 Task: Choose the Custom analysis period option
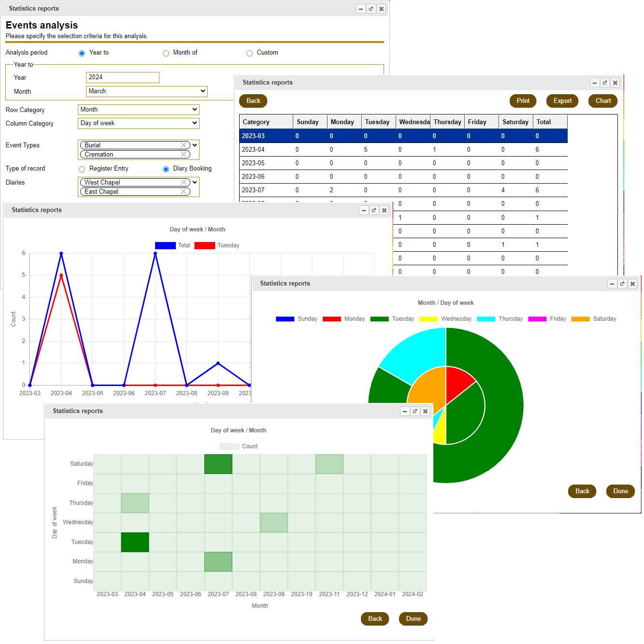point(249,53)
